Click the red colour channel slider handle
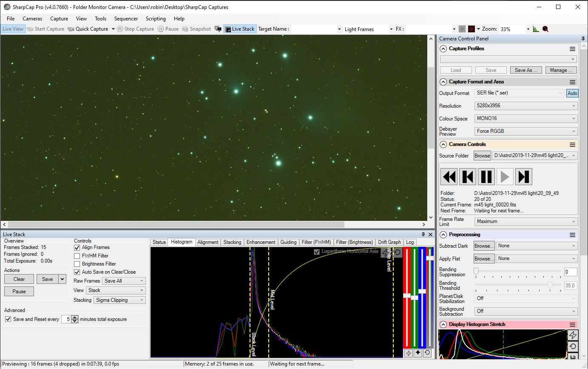This screenshot has height=369, width=588. [407, 295]
